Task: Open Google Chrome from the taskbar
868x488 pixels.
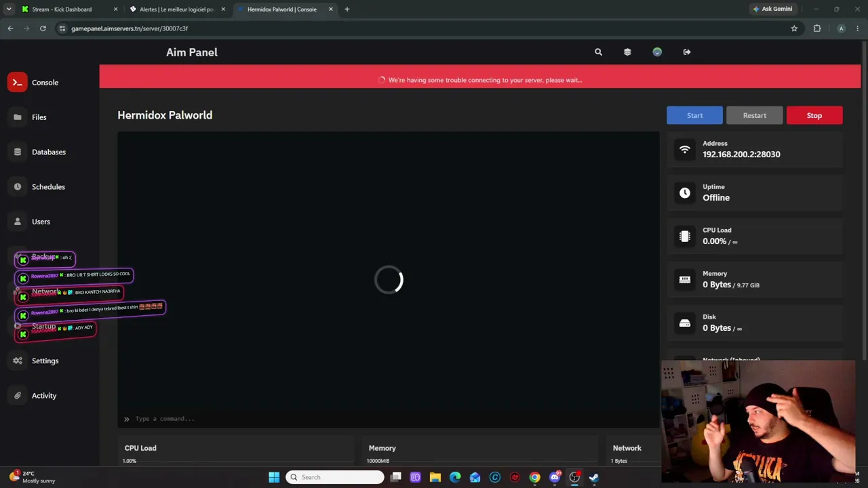Action: click(x=535, y=477)
